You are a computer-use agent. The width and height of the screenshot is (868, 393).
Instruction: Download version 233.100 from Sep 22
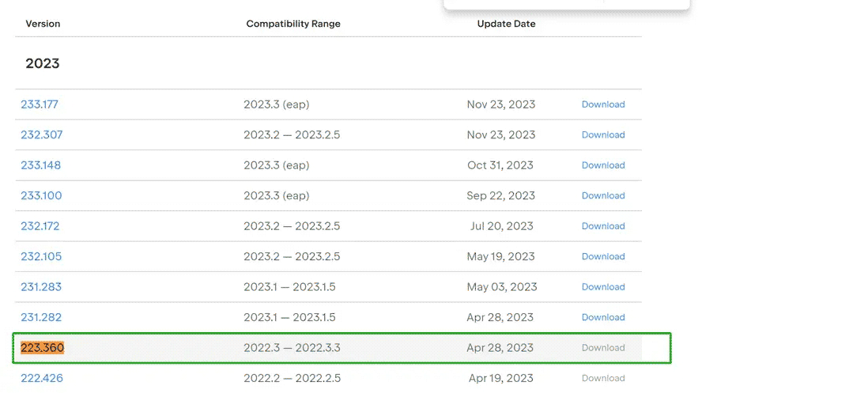(603, 196)
